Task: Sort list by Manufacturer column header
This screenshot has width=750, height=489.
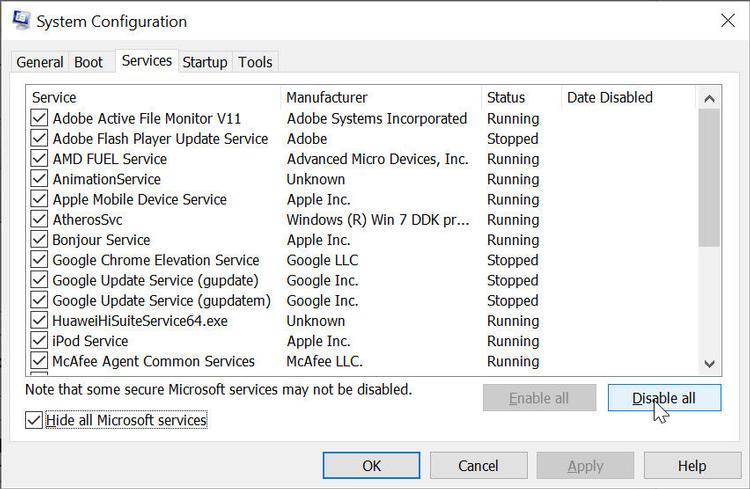Action: pyautogui.click(x=327, y=98)
